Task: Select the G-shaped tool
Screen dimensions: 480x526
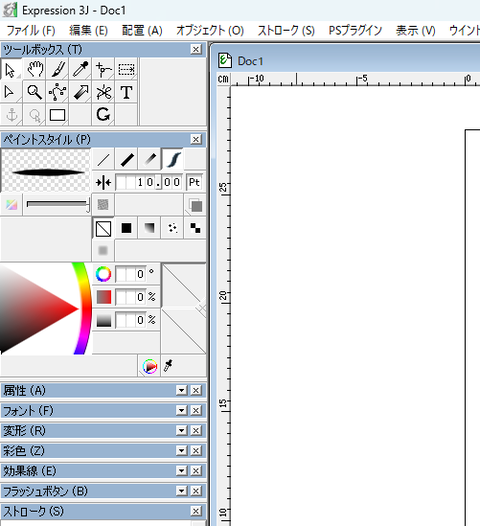Action: pos(103,115)
